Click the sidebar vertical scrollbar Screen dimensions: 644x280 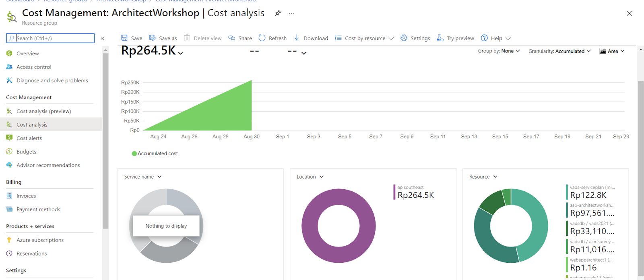105,141
